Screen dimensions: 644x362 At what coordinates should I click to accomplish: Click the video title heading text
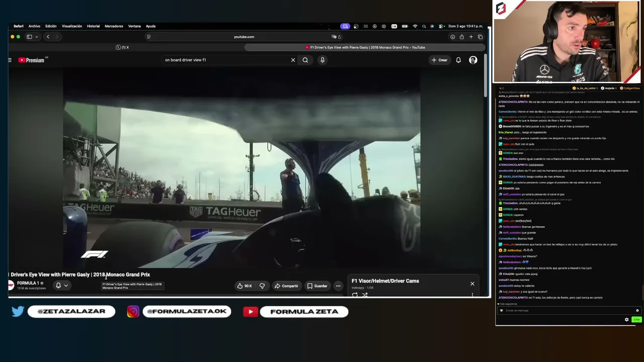(x=79, y=275)
